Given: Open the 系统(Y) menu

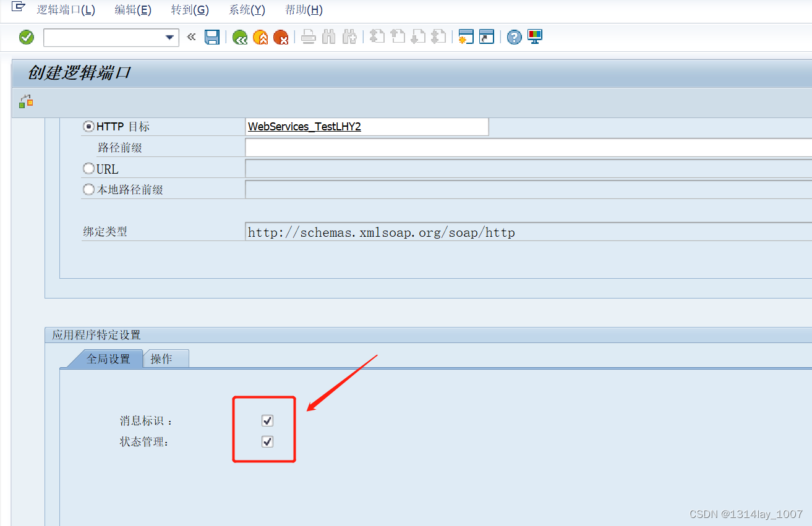Looking at the screenshot, I should pyautogui.click(x=247, y=10).
